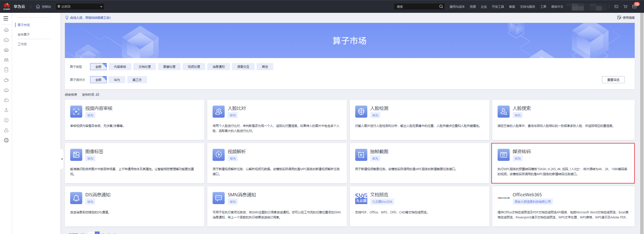Click the sidebar cloud with ellipsis icon

[x=6, y=40]
